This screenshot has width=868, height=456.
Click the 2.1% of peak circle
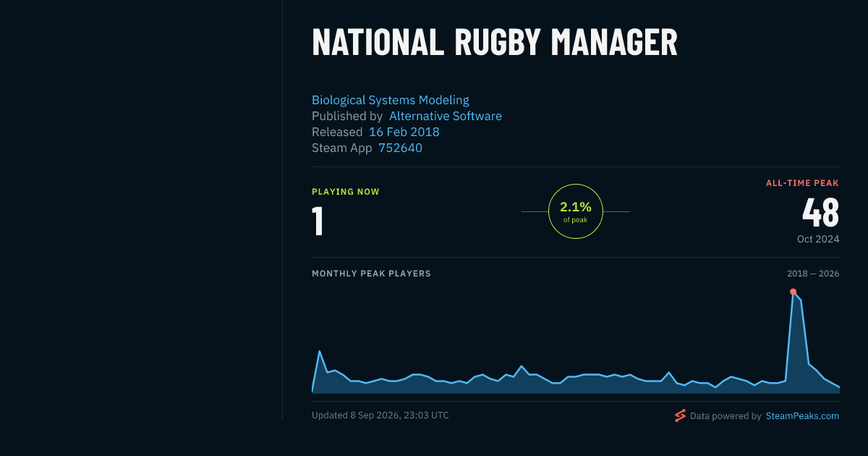coord(576,211)
